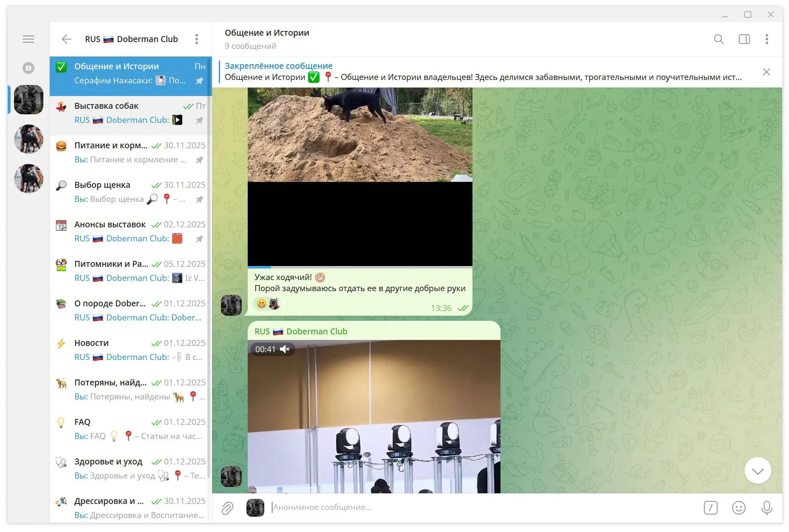Open the archived chats folder icon
Viewport: 789px width, 532px height.
pyautogui.click(x=28, y=68)
